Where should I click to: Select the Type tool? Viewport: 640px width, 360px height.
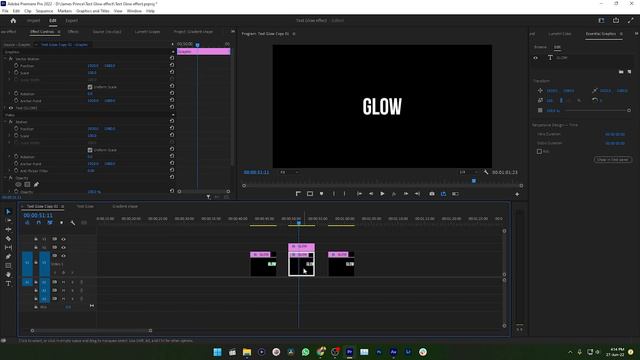pos(8,283)
